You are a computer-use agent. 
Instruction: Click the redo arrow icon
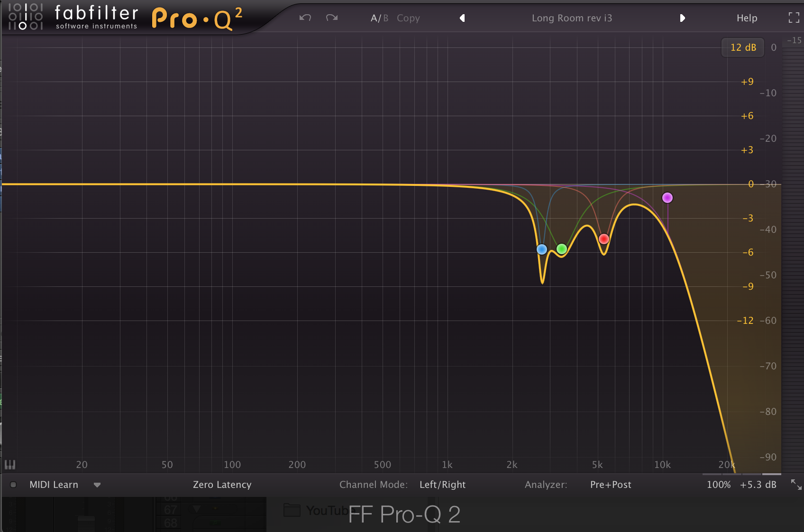[332, 18]
